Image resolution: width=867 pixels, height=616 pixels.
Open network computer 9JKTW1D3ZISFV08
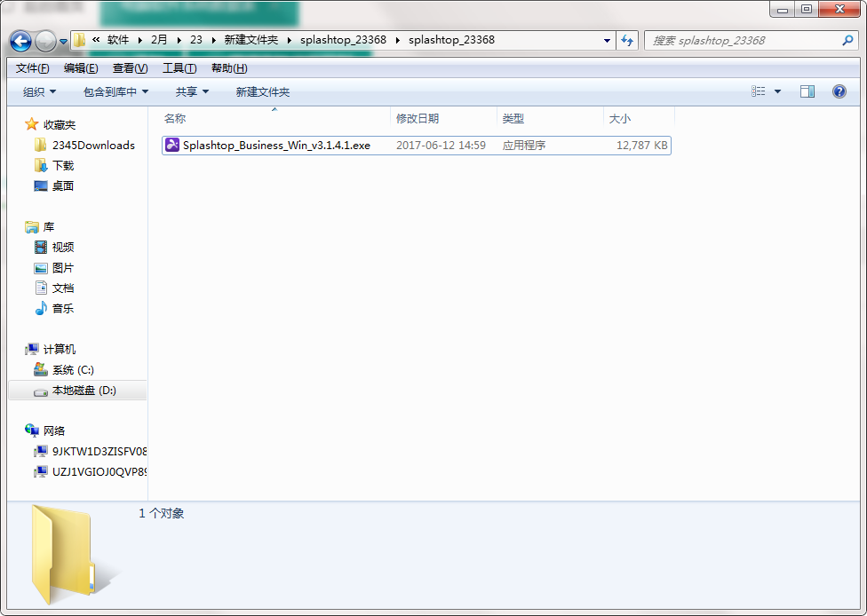click(99, 452)
